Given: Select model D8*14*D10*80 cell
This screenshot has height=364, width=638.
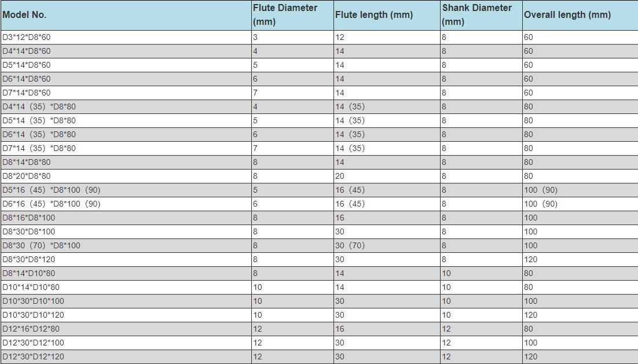Looking at the screenshot, I should point(126,273).
